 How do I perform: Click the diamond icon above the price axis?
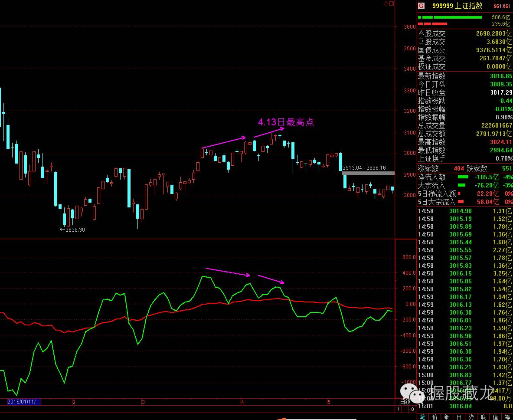[x=386, y=3]
